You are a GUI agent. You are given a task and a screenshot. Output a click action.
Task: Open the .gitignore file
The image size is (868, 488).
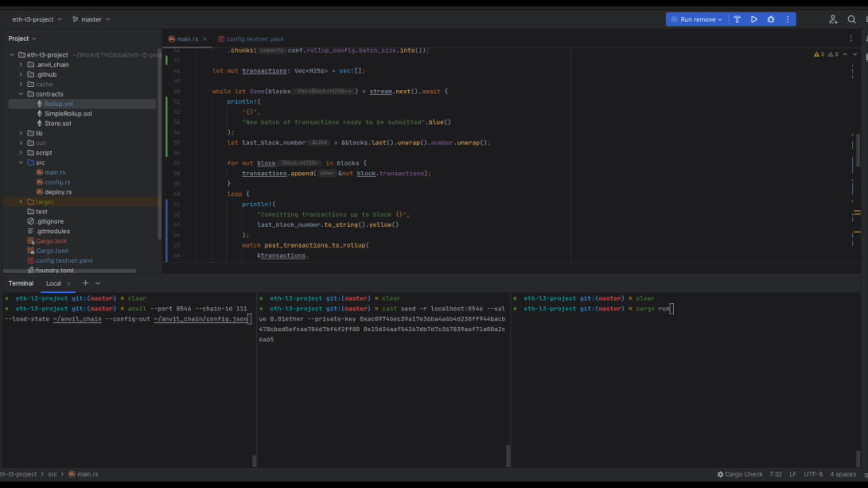coord(50,221)
